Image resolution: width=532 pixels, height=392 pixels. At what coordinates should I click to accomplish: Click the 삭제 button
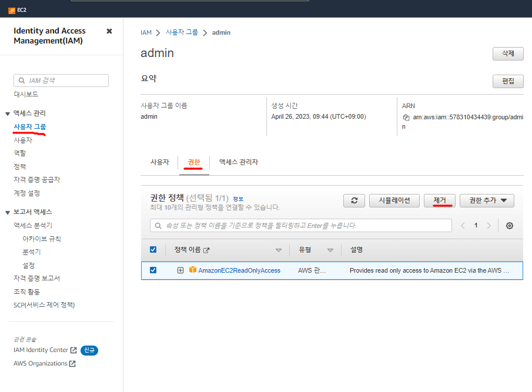(508, 53)
